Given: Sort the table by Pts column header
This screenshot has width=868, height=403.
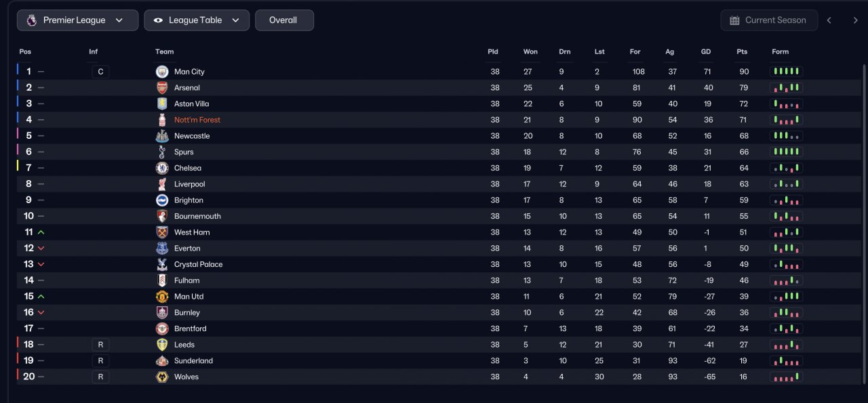Looking at the screenshot, I should 742,51.
